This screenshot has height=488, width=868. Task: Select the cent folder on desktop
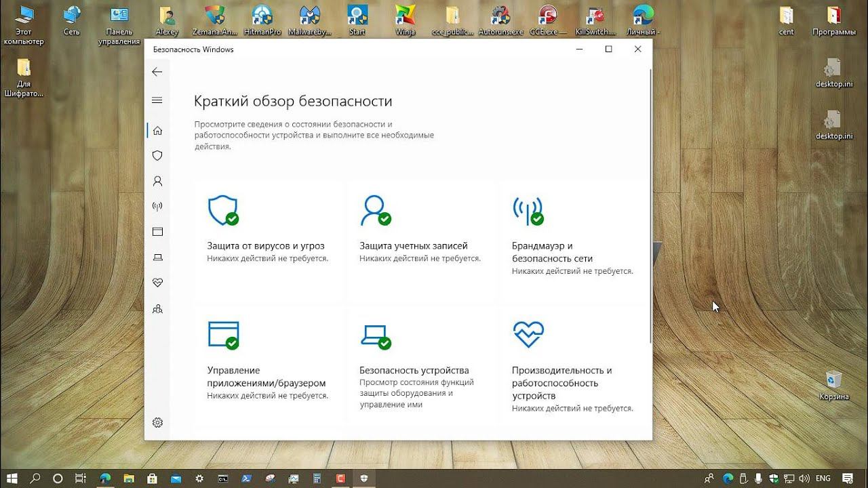[787, 21]
